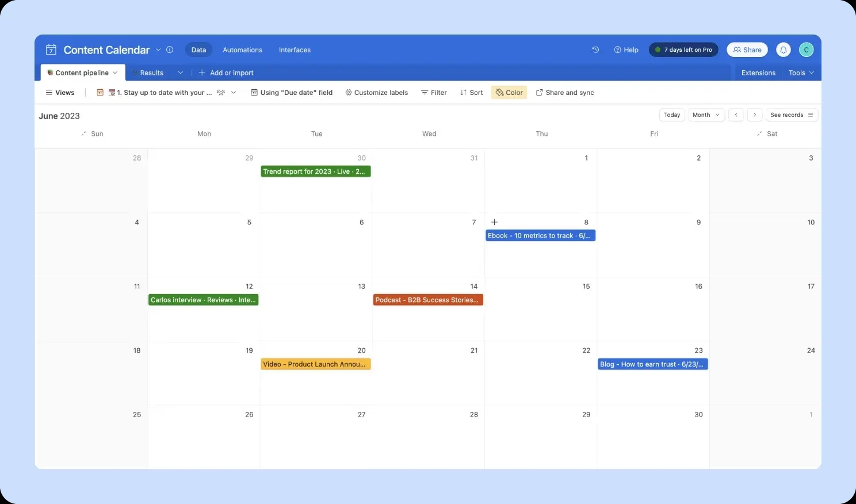856x504 pixels.
Task: Click the Share button
Action: pos(747,50)
